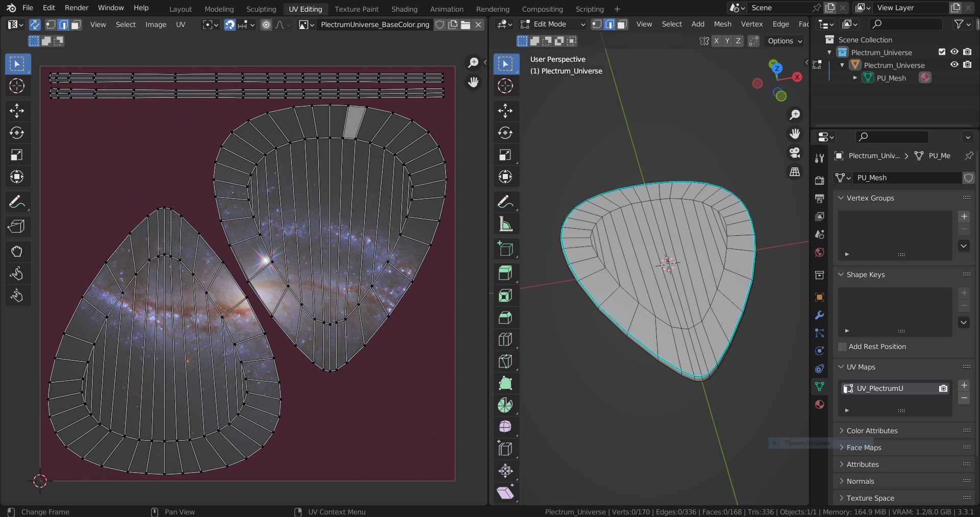The width and height of the screenshot is (980, 517).
Task: Toggle the Plectrum_Universe collection exclude checkbox
Action: click(x=942, y=52)
